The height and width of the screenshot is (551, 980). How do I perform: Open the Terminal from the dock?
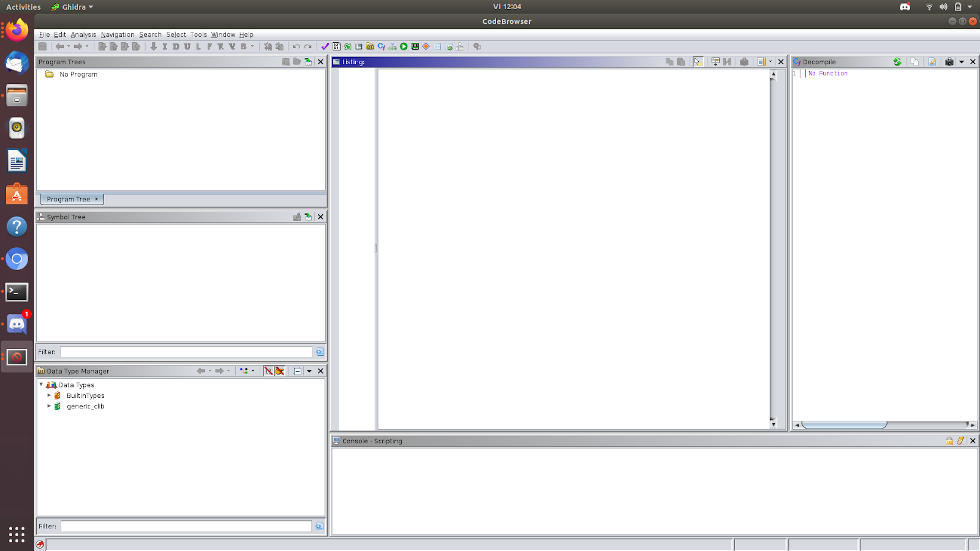(17, 292)
